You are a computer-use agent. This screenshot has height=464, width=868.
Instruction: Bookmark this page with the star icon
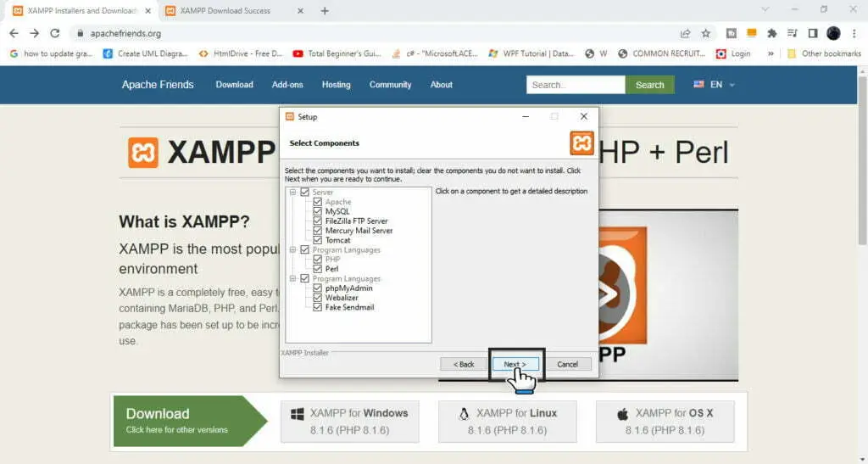point(706,33)
